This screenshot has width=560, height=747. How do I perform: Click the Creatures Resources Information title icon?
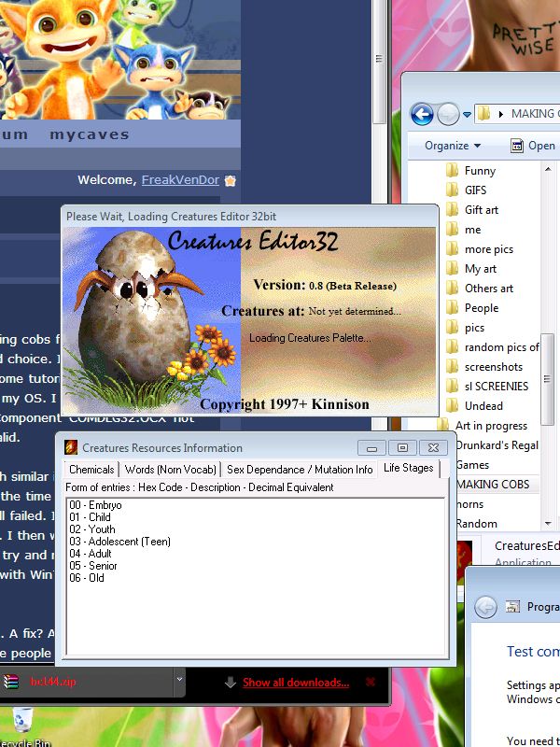click(70, 448)
